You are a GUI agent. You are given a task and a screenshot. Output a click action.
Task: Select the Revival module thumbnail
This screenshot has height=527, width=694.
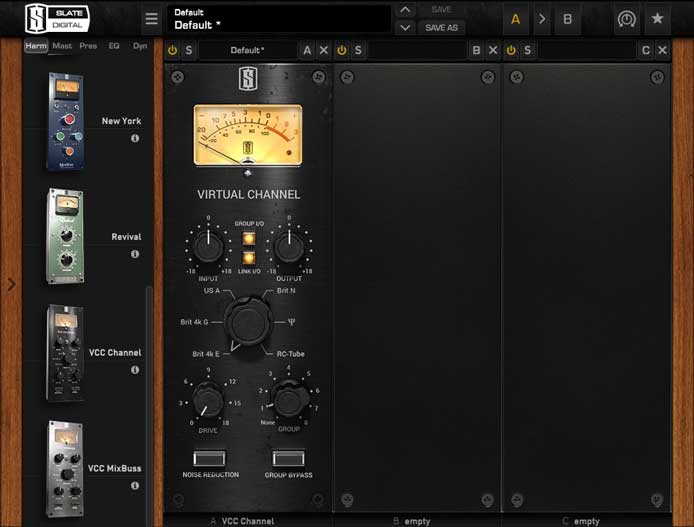(65, 236)
